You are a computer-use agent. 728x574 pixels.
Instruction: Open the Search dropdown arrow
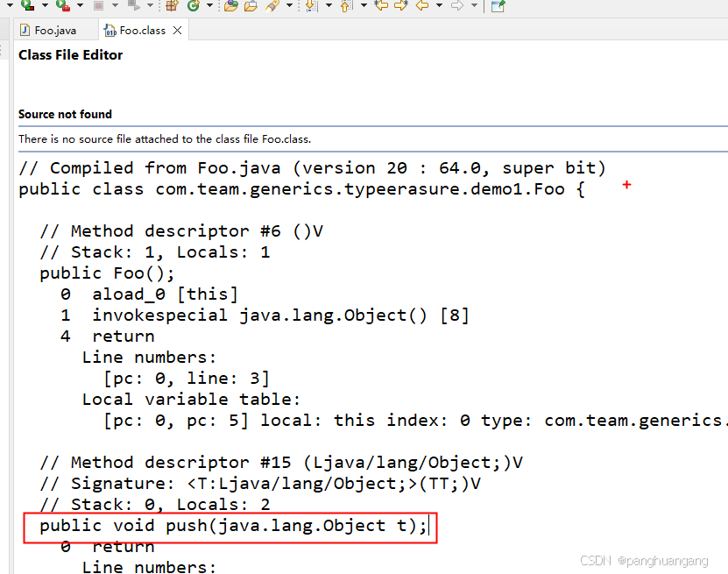pos(289,5)
